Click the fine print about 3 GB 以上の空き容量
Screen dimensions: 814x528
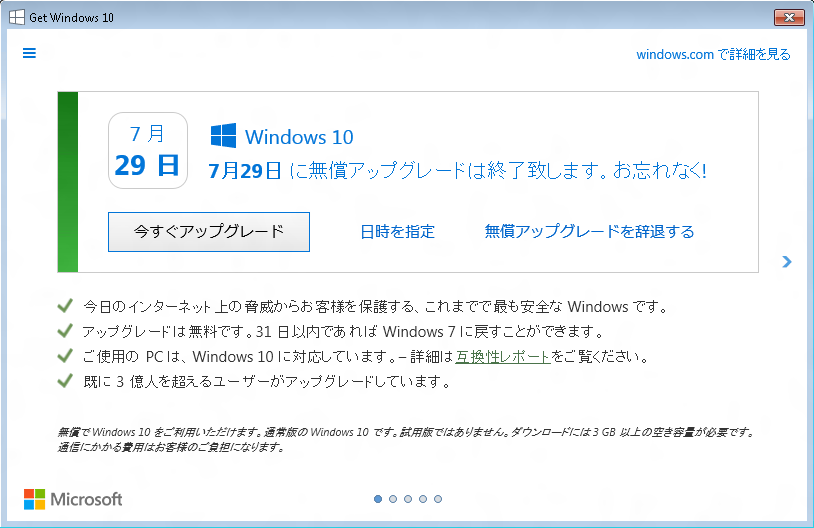(406, 439)
